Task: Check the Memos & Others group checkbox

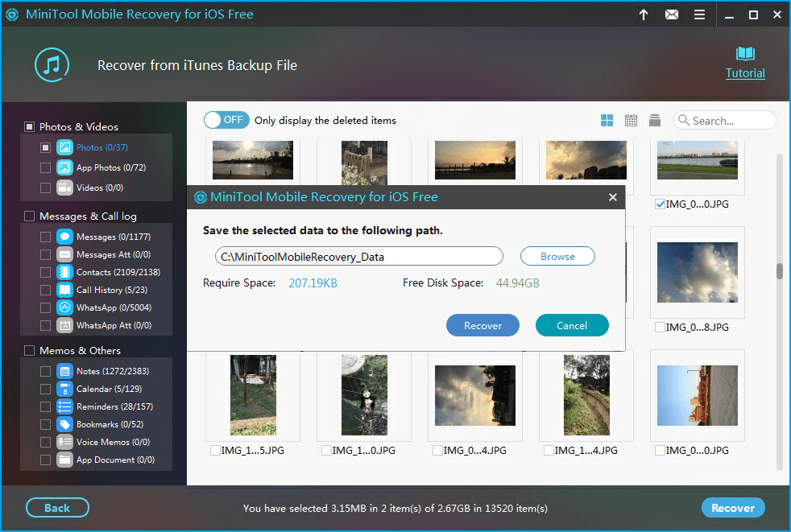Action: pos(29,350)
